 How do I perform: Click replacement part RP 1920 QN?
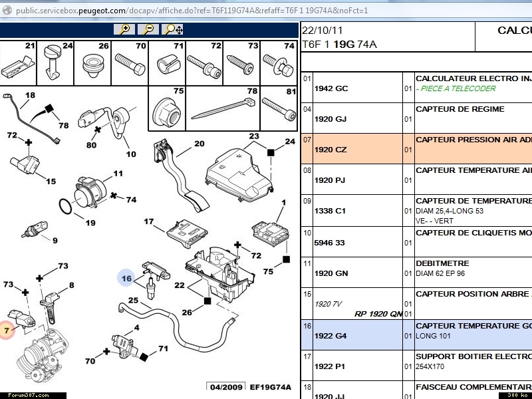pyautogui.click(x=378, y=315)
